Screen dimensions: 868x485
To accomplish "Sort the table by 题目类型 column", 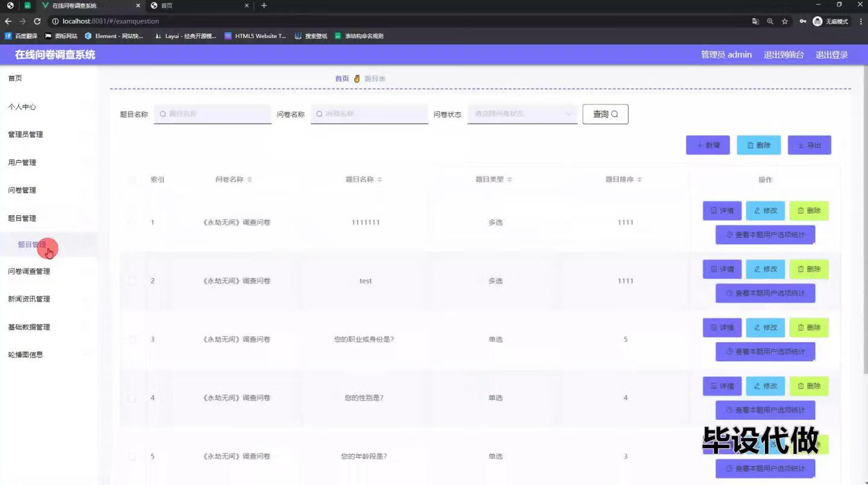I will 509,180.
